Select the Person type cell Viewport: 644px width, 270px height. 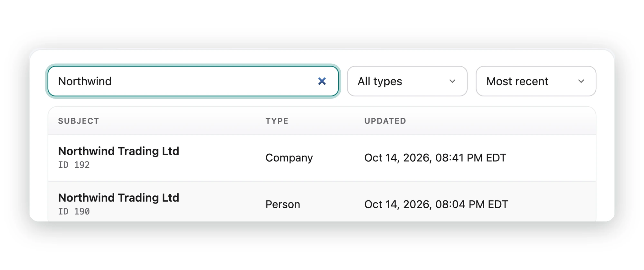283,204
